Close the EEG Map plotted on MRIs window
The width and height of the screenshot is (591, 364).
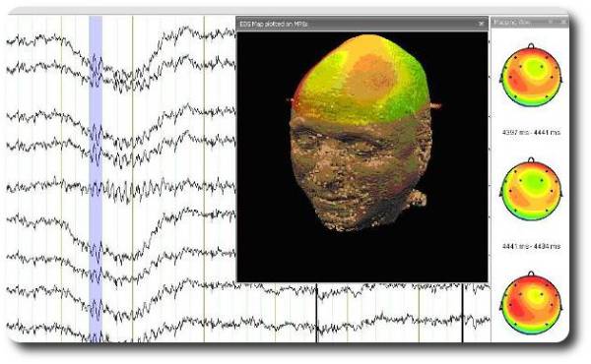click(x=481, y=24)
